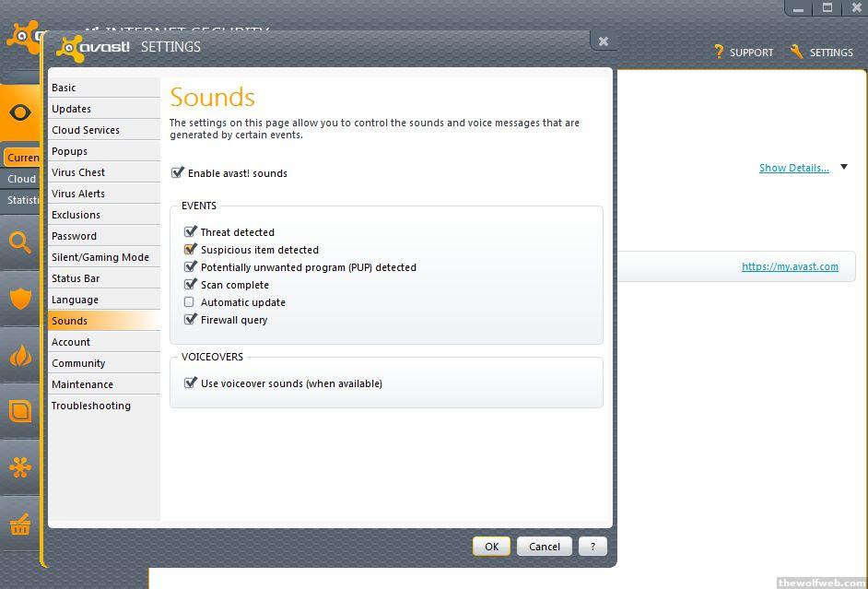Toggle Use voiceover sounds checkbox
Screen dimensions: 868x589
tap(190, 383)
